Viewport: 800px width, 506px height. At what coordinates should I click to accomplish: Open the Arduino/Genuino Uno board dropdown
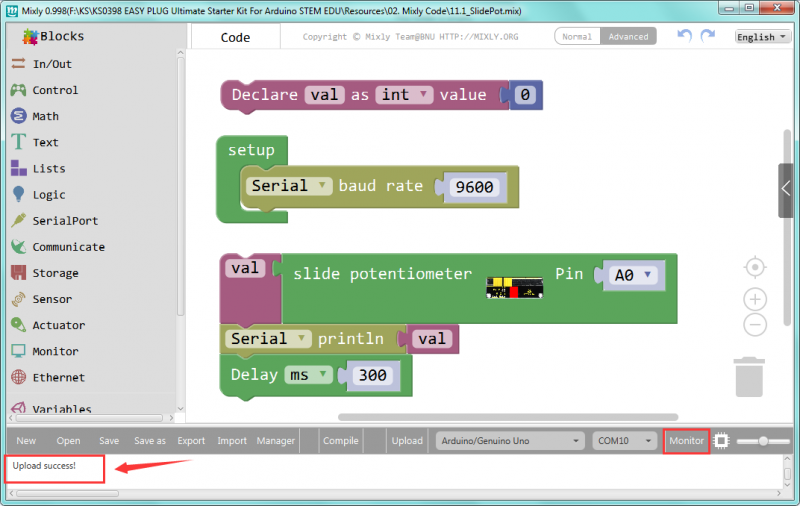coord(510,441)
